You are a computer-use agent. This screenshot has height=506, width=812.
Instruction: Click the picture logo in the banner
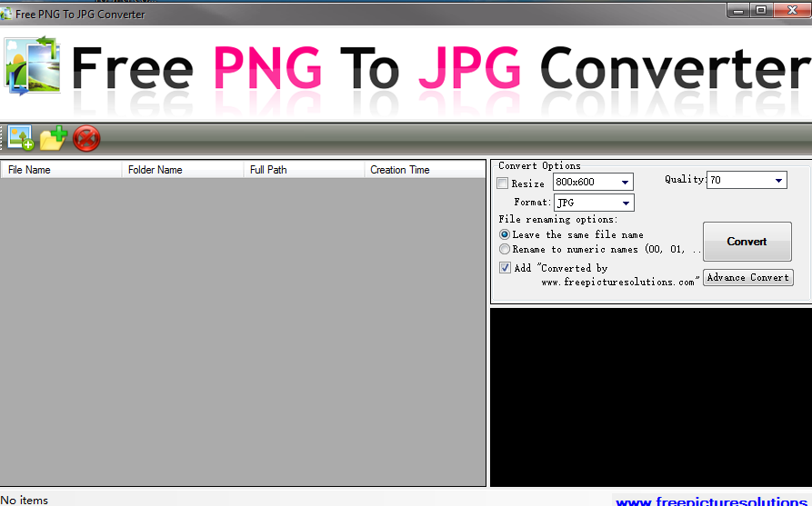point(32,66)
